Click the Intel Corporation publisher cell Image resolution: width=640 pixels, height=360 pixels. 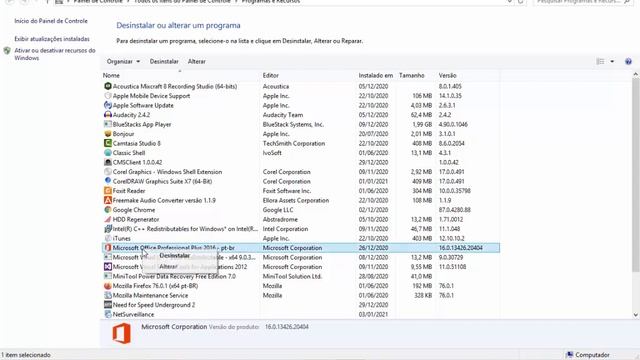(x=285, y=229)
